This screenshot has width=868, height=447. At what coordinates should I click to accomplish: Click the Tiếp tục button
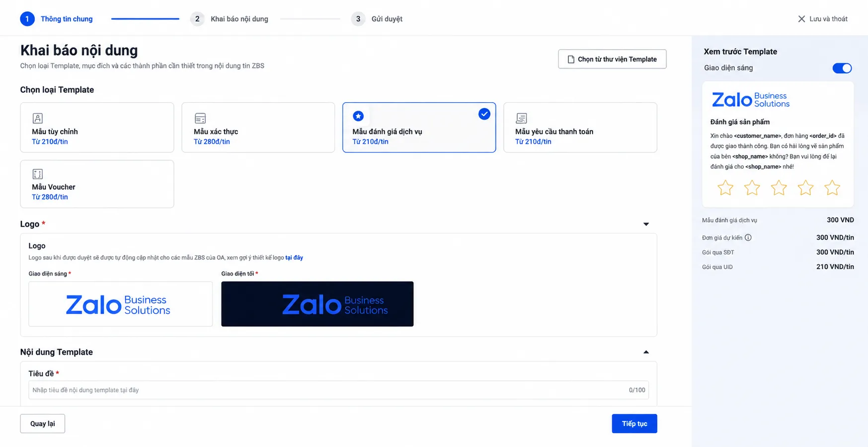(x=634, y=424)
